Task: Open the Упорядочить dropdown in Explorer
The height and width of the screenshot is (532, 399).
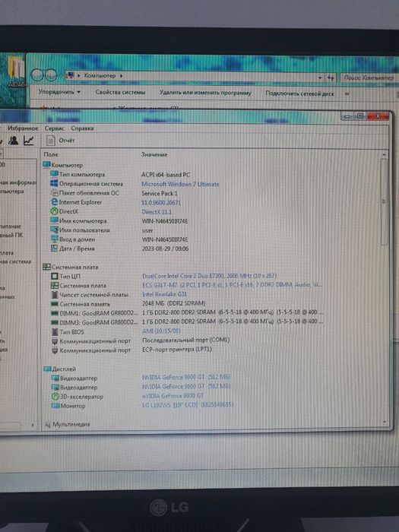Action: (x=59, y=92)
